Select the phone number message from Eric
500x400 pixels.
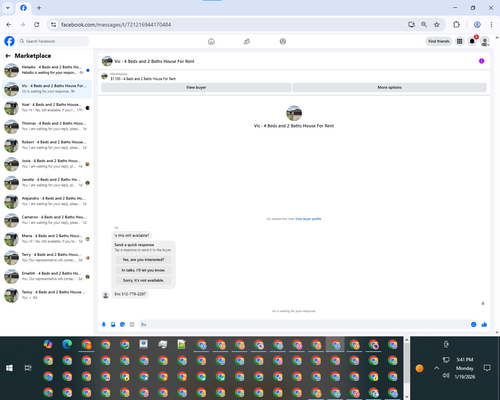(130, 294)
